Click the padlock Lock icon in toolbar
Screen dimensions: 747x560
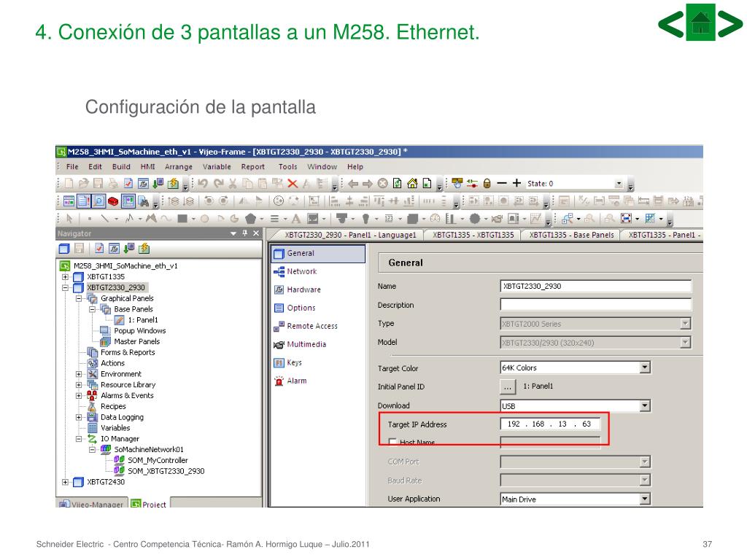487,183
